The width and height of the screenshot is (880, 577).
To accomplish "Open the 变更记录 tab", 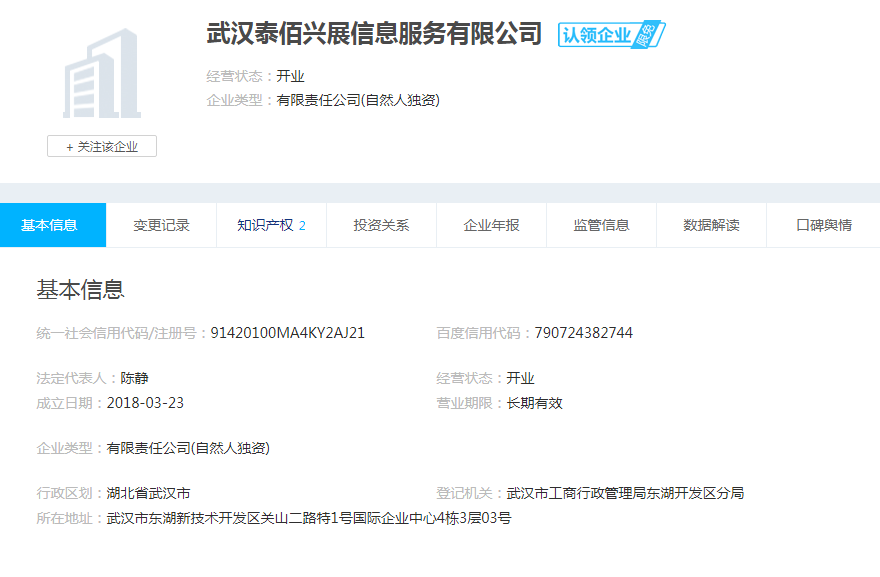I will pos(161,225).
